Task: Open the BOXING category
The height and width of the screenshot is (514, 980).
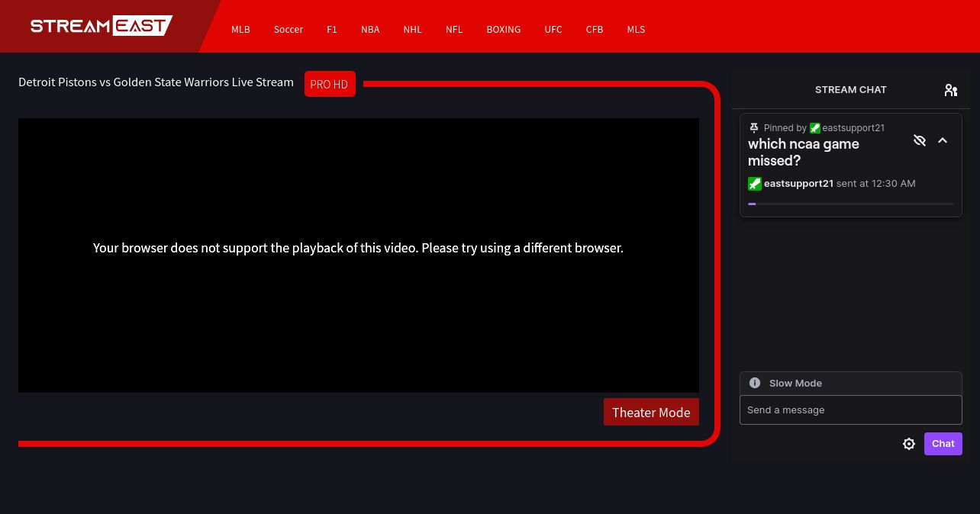Action: 504,30
